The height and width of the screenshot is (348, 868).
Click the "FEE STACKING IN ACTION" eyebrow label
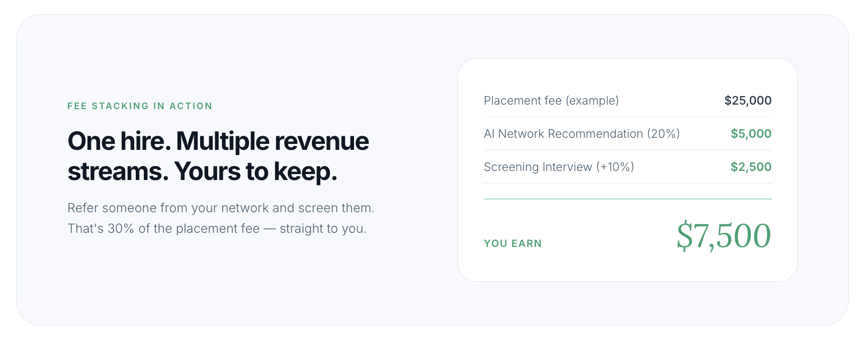(140, 106)
